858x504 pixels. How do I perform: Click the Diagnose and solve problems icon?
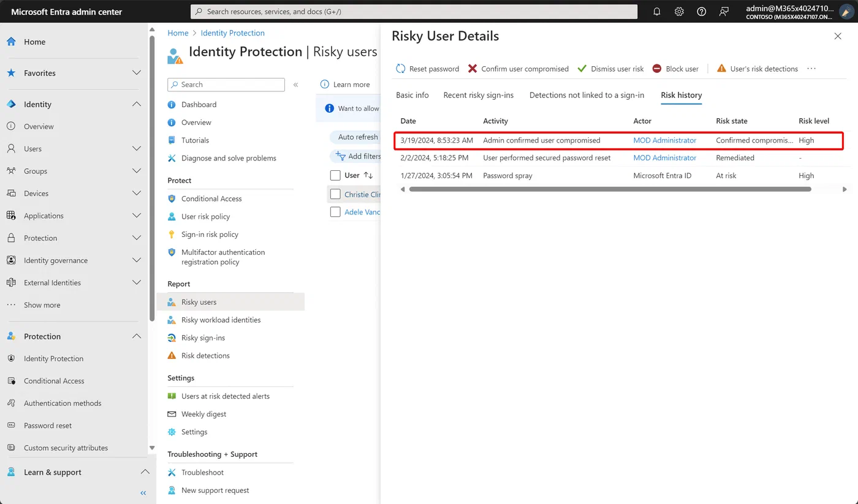click(172, 158)
